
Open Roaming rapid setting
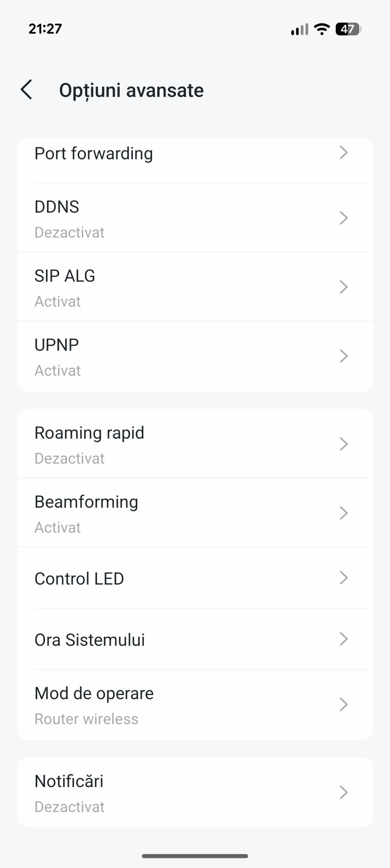tap(89, 433)
